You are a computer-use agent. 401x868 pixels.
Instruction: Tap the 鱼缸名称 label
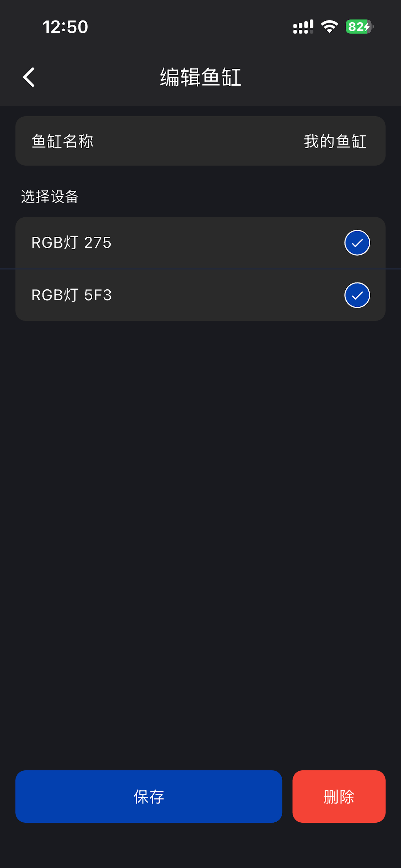click(x=62, y=141)
